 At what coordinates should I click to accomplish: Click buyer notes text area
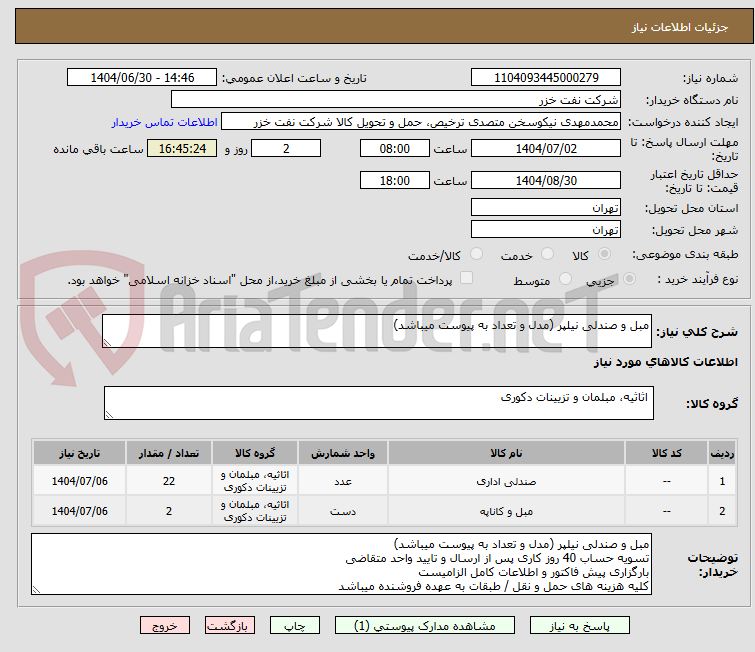pos(341,563)
